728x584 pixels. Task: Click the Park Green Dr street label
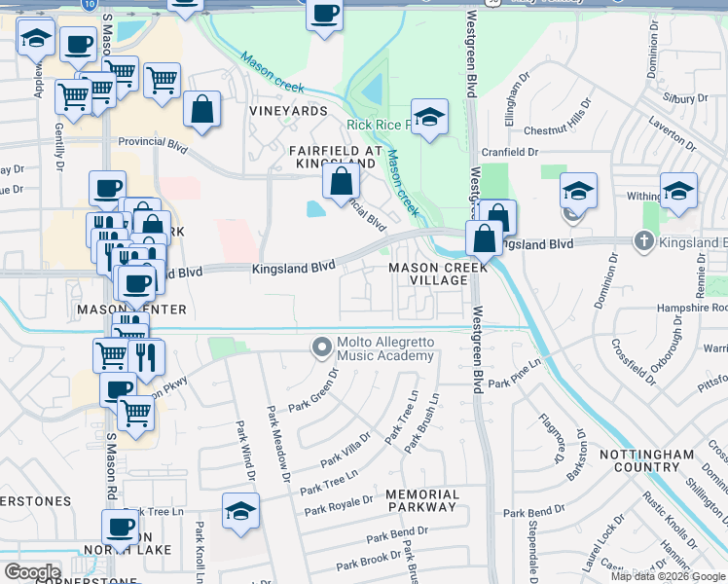[313, 390]
